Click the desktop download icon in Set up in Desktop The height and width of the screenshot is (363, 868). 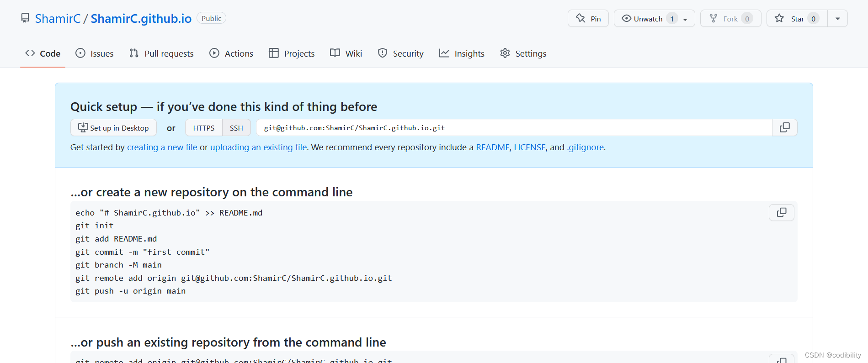coord(83,127)
